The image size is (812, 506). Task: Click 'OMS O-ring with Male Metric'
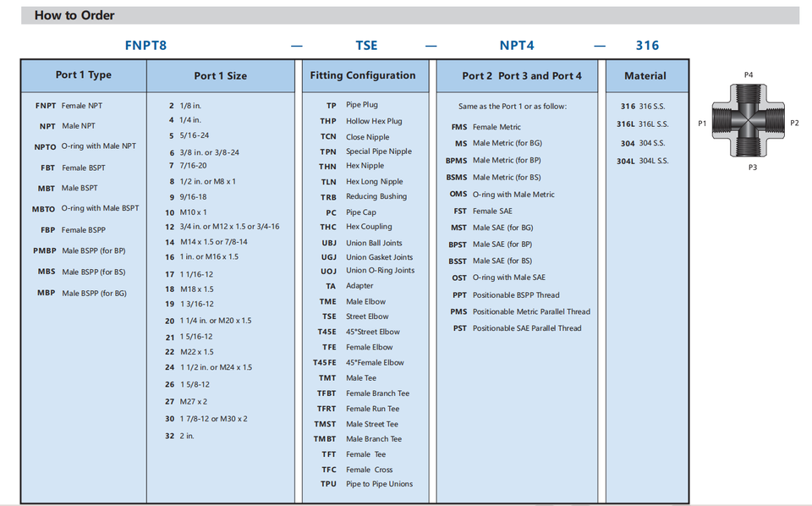point(502,195)
